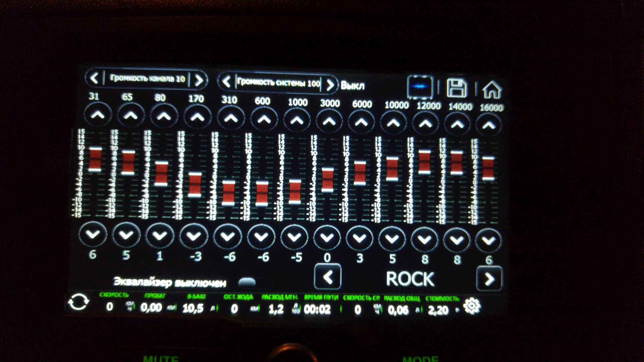The width and height of the screenshot is (644, 362).
Task: Click the time-in-trip 00:02 readout
Action: (x=317, y=309)
